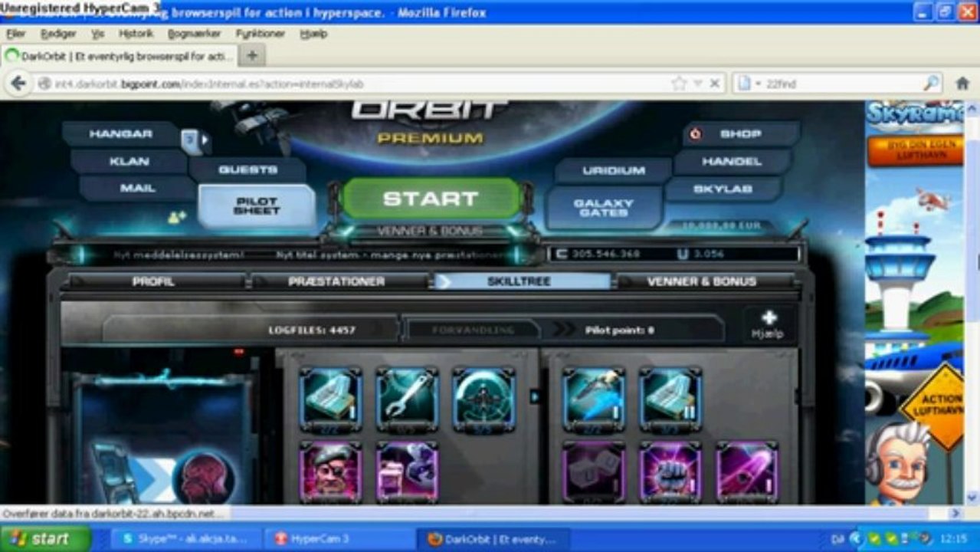Open the Filer menu in Firefox
The width and height of the screenshot is (980, 552).
(x=15, y=34)
